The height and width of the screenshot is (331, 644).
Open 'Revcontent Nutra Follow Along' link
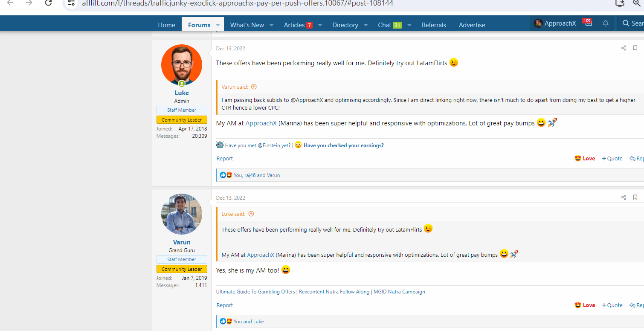click(334, 292)
